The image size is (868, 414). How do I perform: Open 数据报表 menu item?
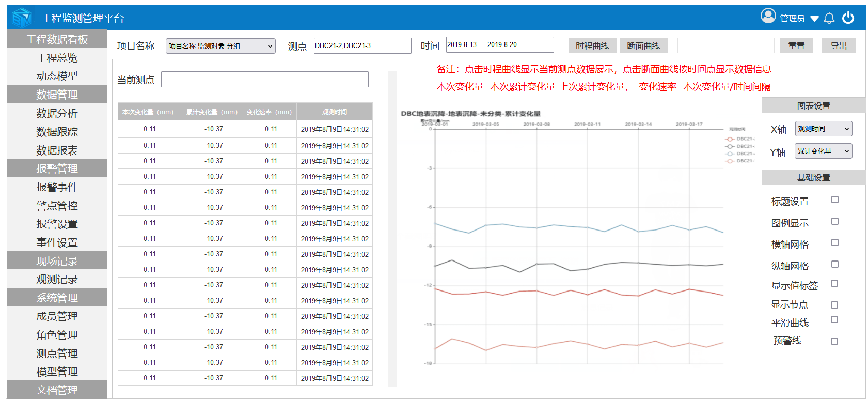(57, 150)
